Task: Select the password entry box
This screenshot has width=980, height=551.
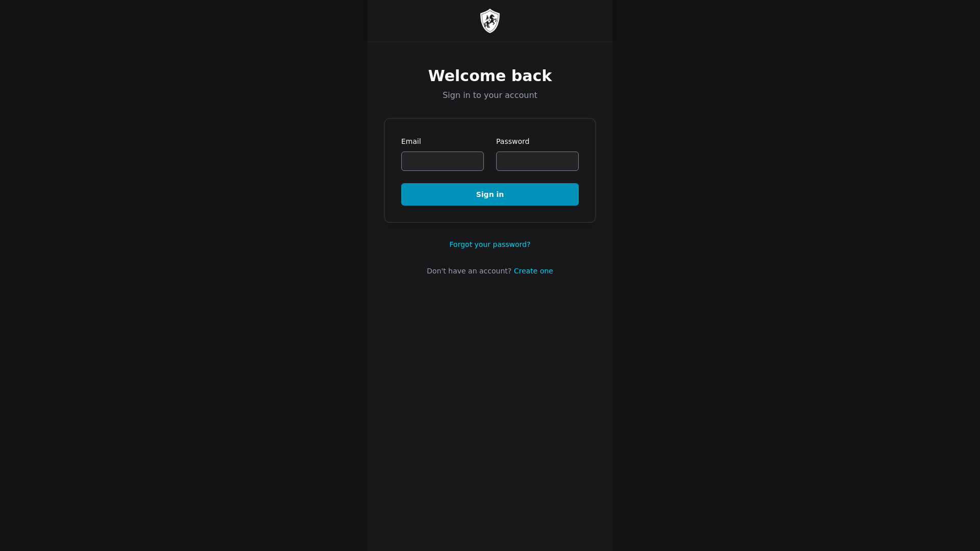Action: (x=537, y=161)
